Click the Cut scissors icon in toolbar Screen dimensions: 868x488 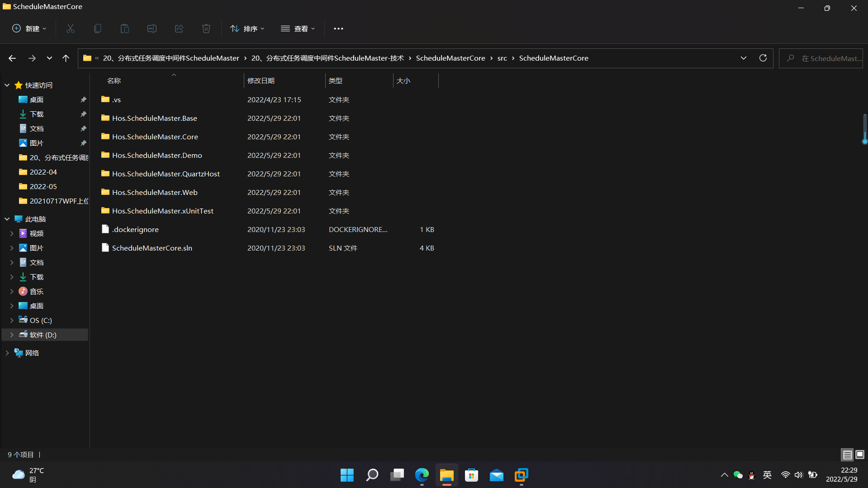point(71,28)
